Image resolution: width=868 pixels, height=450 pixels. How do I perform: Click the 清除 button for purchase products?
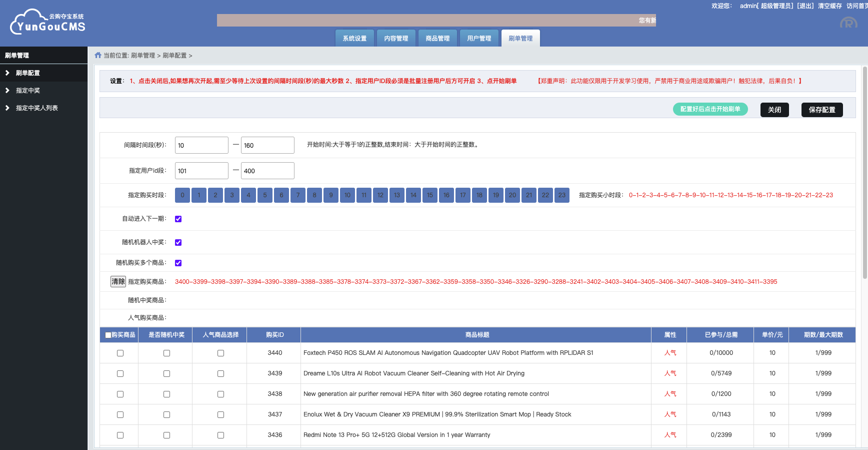click(x=118, y=282)
